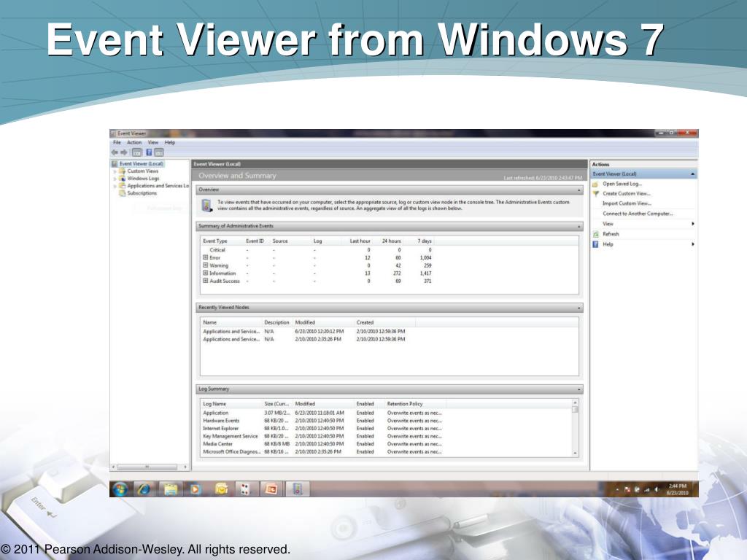Collapse the Event Viewer (Local) actions group
Viewport: 747px width, 560px height.
point(692,174)
